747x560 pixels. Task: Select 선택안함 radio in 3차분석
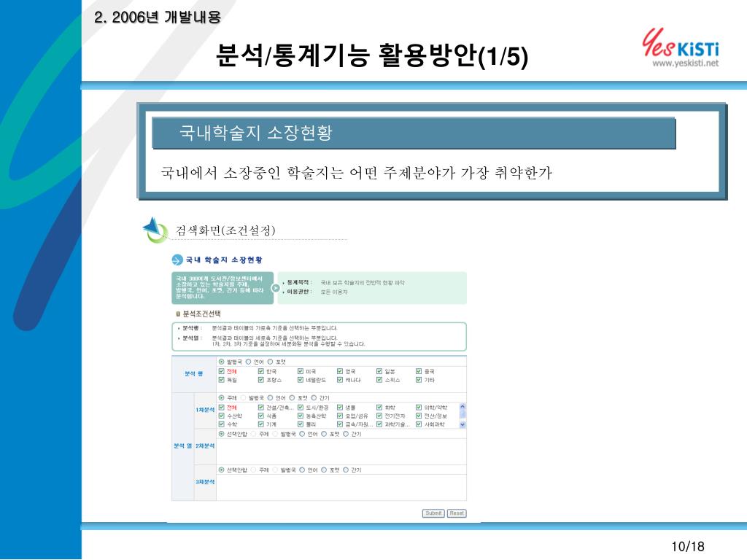222,470
